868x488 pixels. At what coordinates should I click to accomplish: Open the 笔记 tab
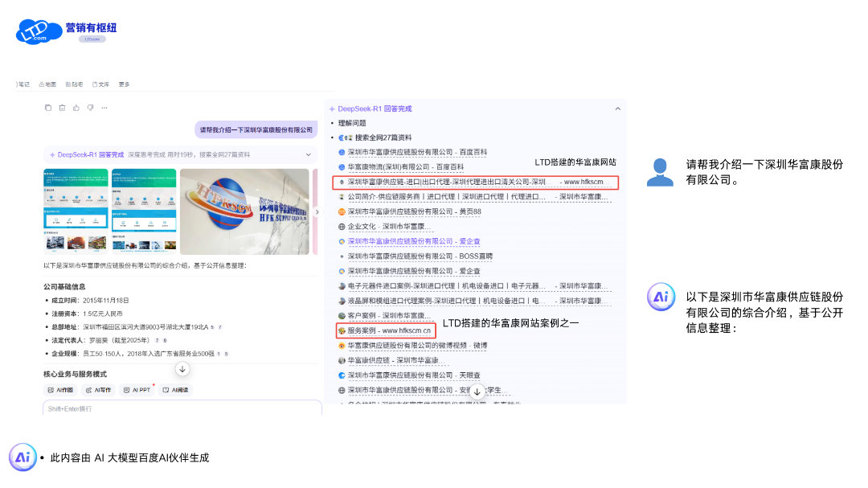pos(23,84)
